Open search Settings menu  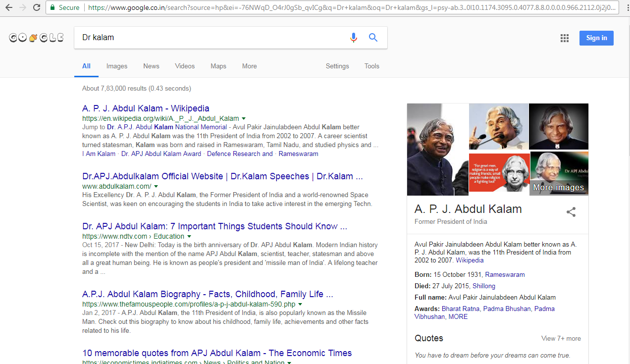click(x=337, y=66)
